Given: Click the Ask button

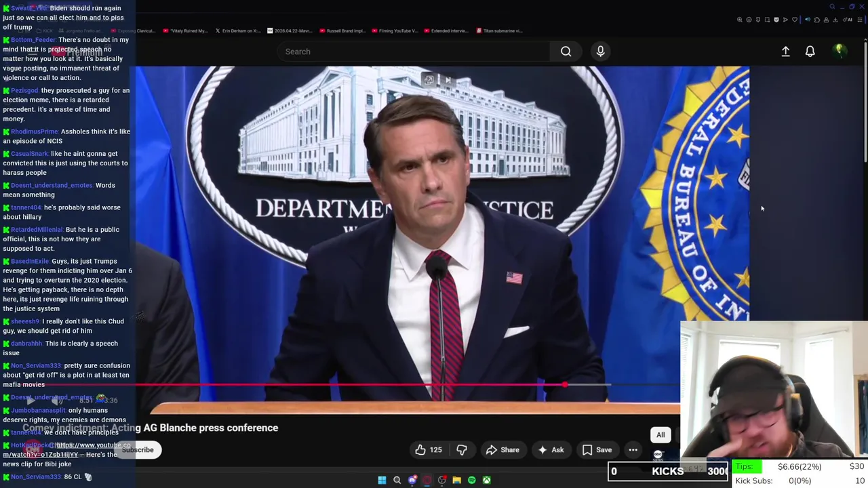Looking at the screenshot, I should coord(551,449).
